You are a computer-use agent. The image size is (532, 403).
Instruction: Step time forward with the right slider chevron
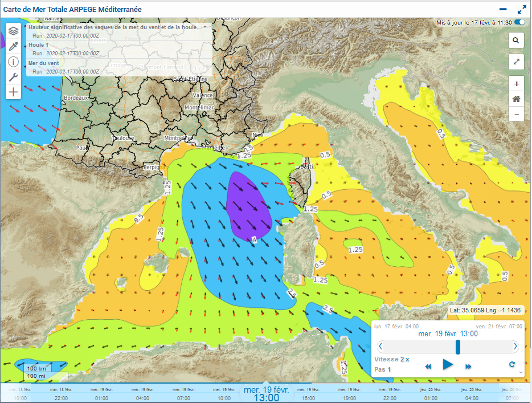point(516,346)
